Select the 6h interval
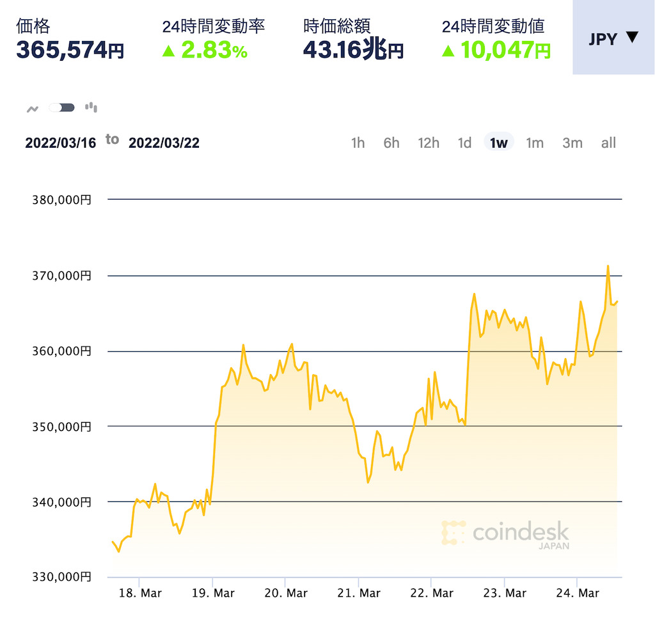This screenshot has width=655, height=644. (x=391, y=143)
